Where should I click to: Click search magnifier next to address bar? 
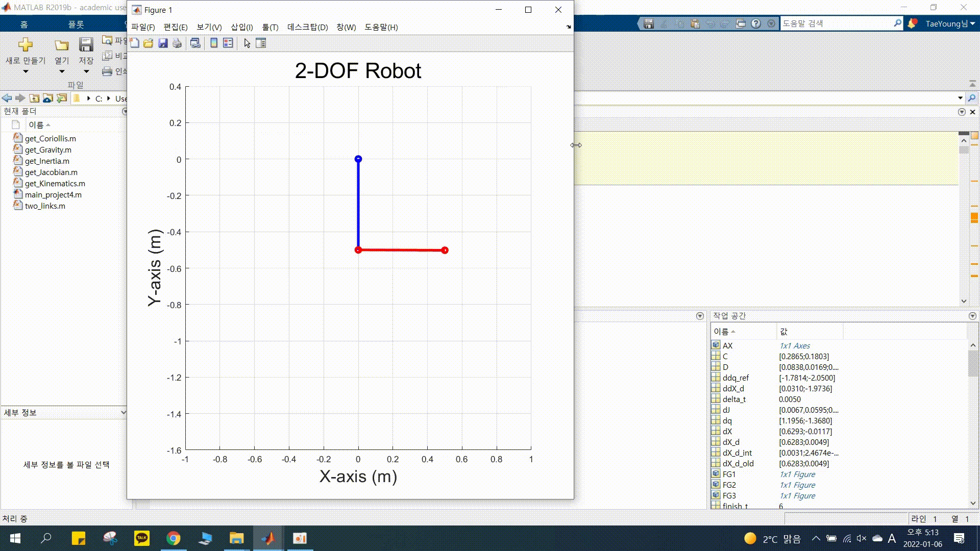[x=972, y=98]
